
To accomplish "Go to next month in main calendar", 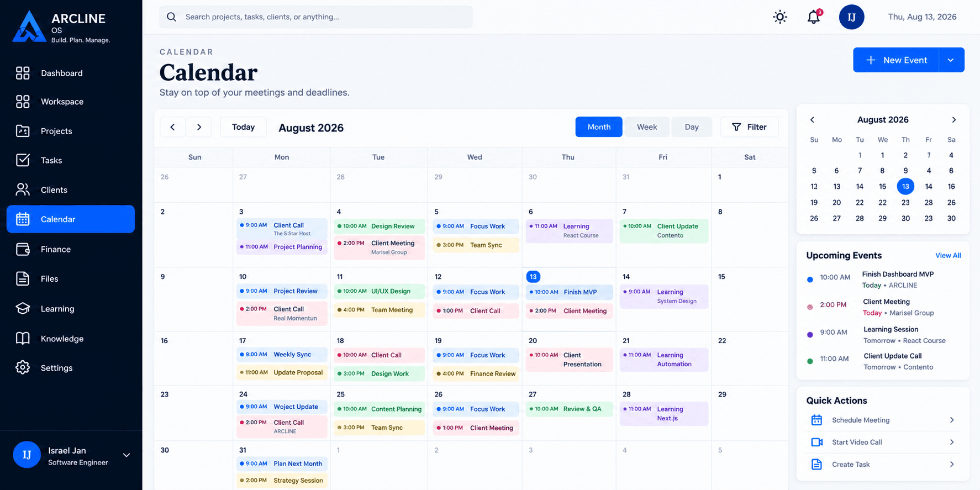I will point(199,127).
